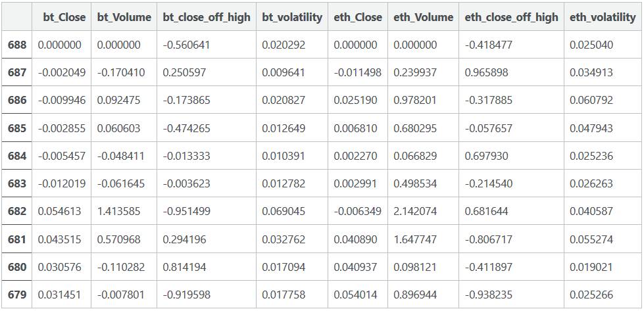This screenshot has height=311, width=644.
Task: Select the eth_Volume column header
Action: (x=423, y=17)
